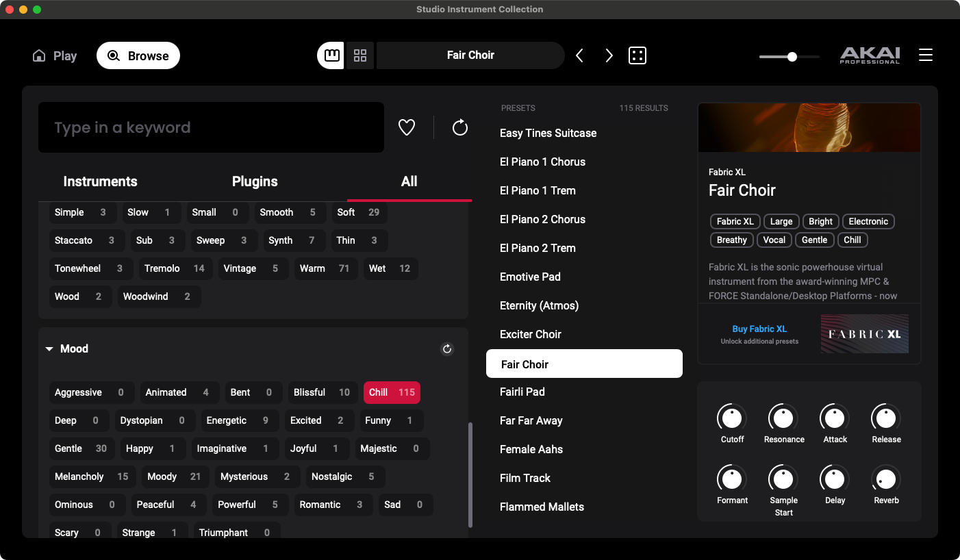This screenshot has height=560, width=960.
Task: Switch to the grid pads view icon
Action: click(x=360, y=55)
